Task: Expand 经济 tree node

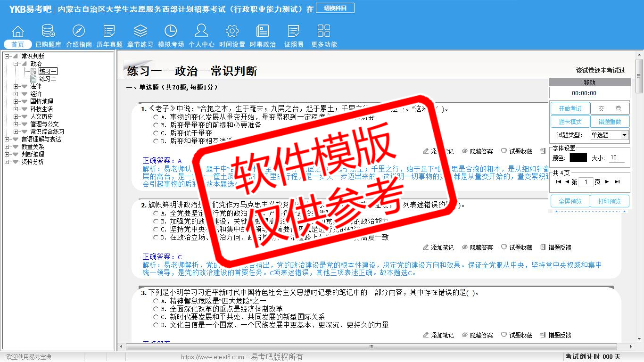Action: pos(16,94)
